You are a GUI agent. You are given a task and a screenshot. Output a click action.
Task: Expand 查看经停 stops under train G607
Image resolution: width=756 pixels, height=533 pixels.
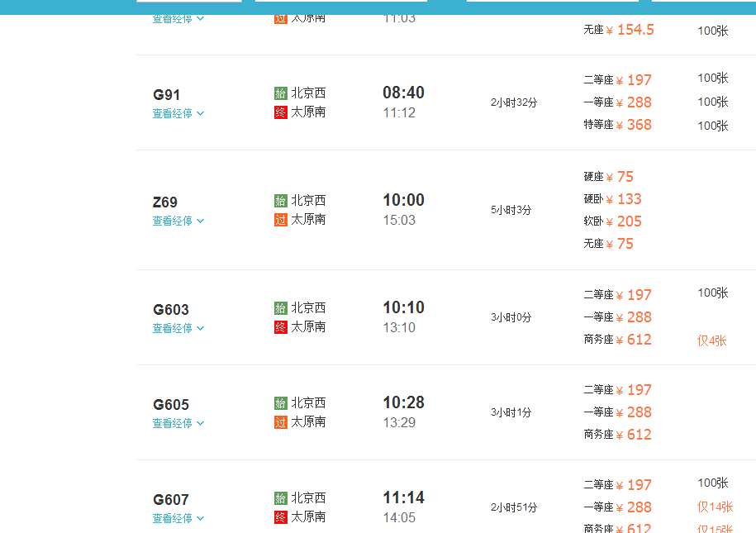coord(178,519)
